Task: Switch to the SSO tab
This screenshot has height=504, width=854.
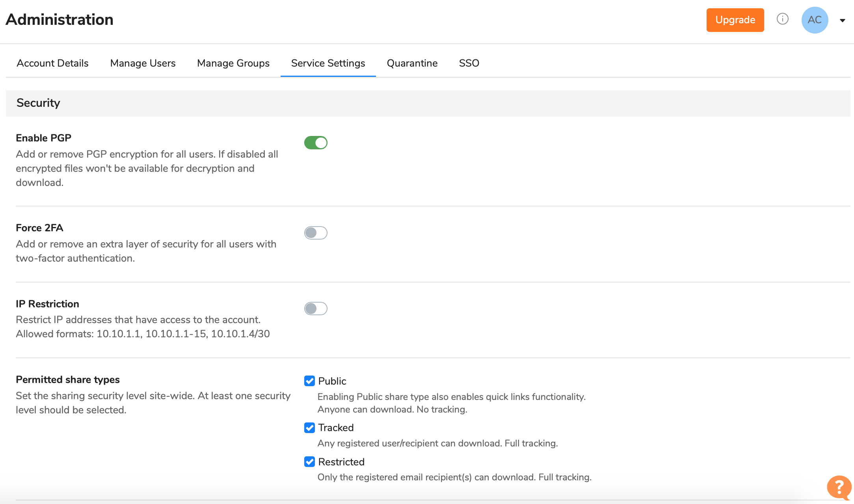Action: (x=469, y=63)
